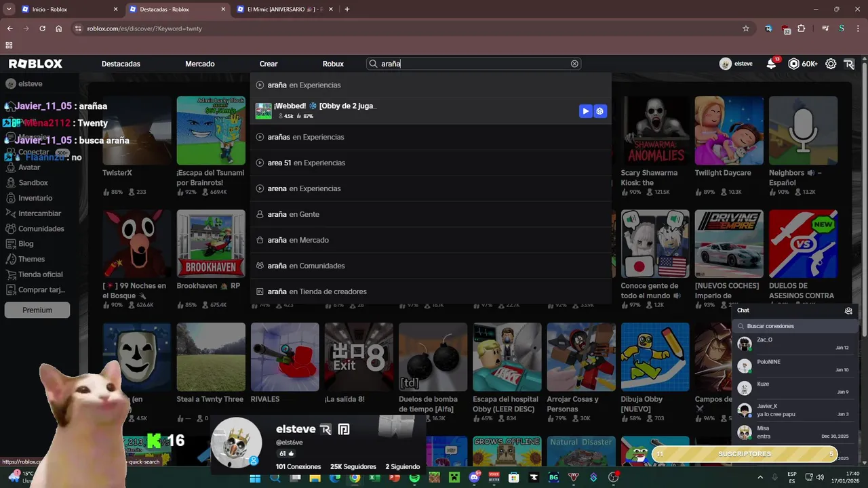Open Chrome three-dot menu

pyautogui.click(x=858, y=28)
